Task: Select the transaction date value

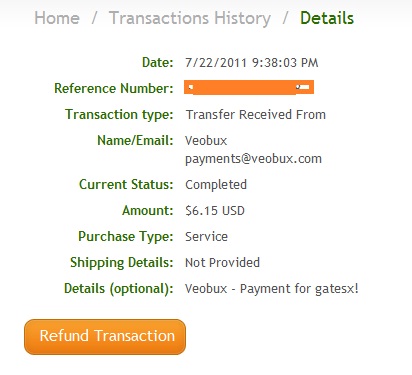Action: [x=252, y=63]
